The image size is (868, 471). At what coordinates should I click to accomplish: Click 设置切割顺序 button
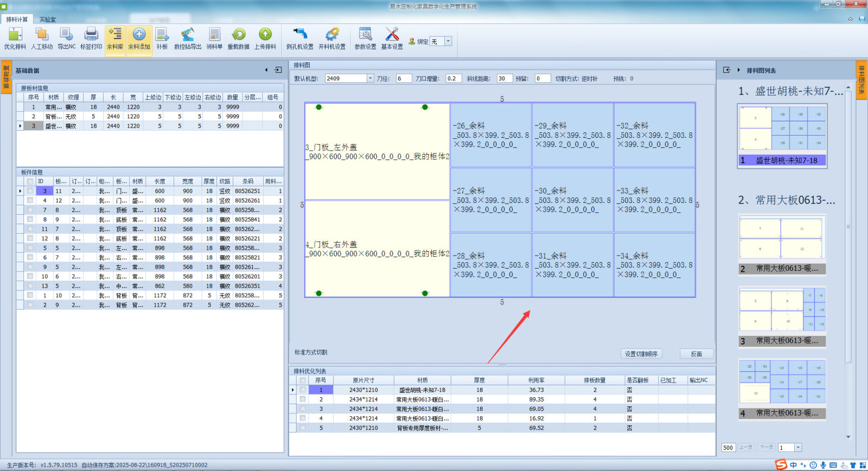click(641, 354)
